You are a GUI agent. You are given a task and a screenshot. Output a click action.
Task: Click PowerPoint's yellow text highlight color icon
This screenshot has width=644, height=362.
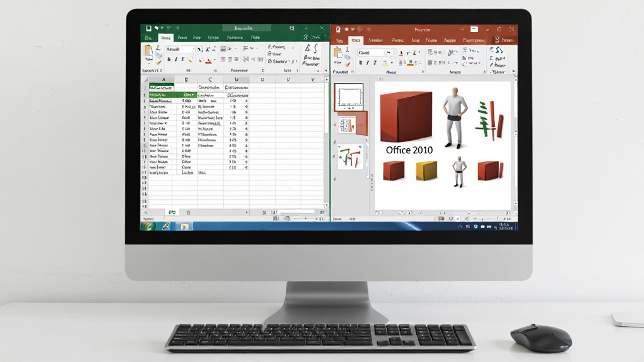385,63
